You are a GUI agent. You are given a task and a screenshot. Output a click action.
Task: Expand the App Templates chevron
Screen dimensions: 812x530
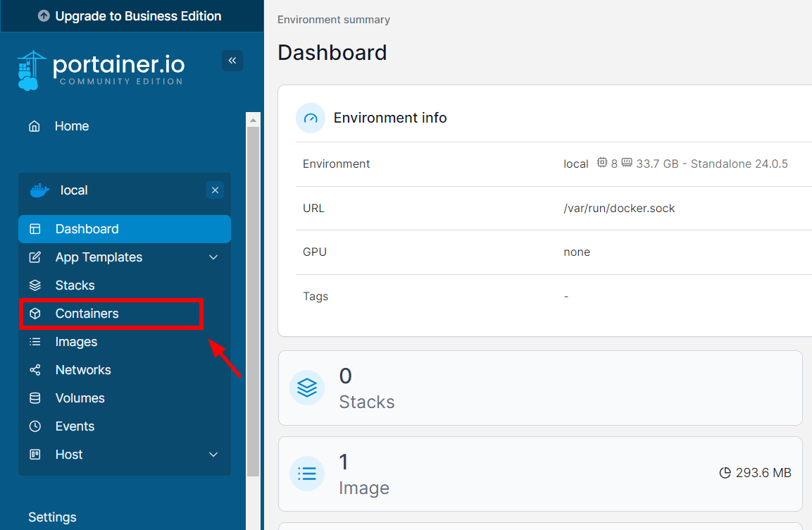[213, 257]
